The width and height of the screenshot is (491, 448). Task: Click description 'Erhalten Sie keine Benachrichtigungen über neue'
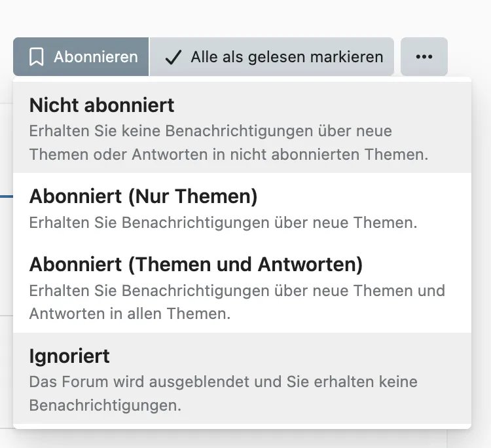coord(210,131)
